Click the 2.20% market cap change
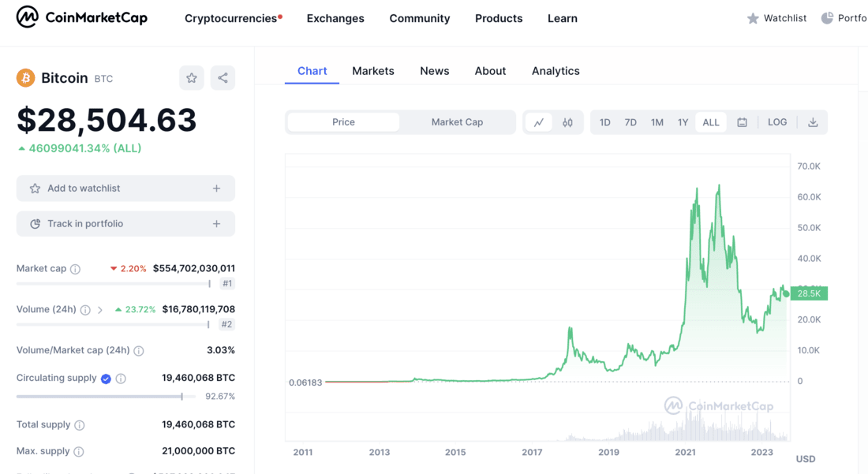The height and width of the screenshot is (474, 868). 129,269
